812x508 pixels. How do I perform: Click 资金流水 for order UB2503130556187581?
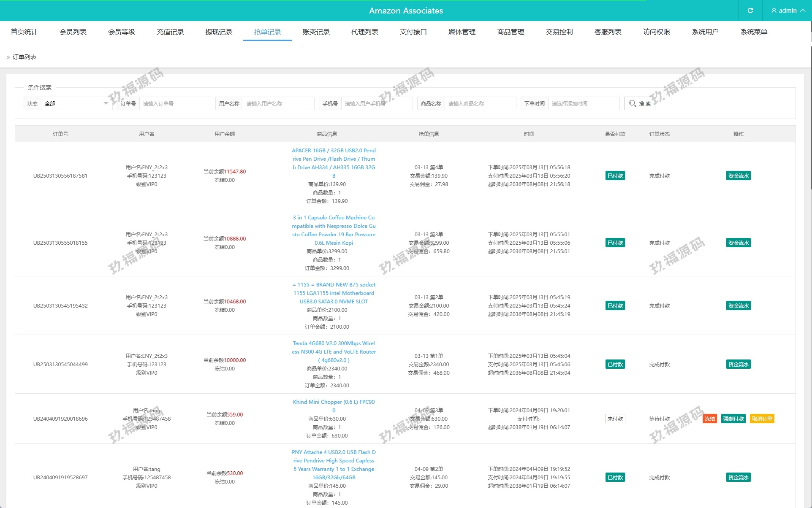pos(738,176)
